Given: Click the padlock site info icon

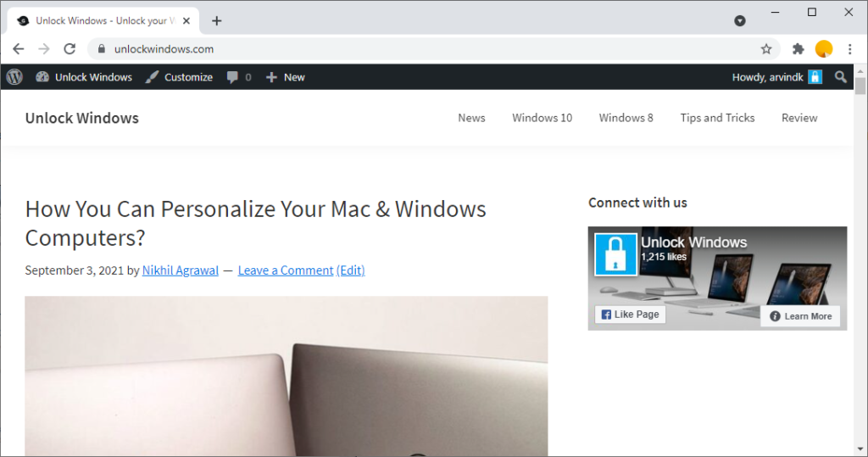Looking at the screenshot, I should 102,48.
